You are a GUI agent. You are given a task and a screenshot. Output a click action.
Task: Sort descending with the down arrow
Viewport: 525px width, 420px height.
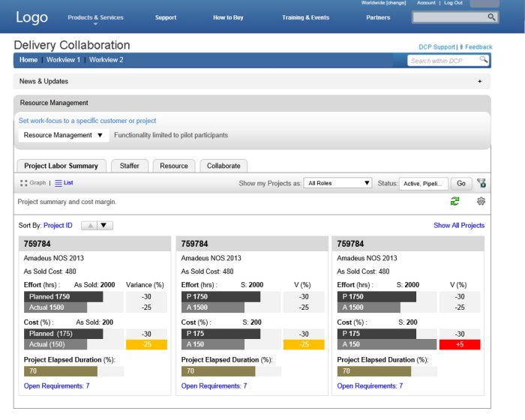[x=105, y=226]
